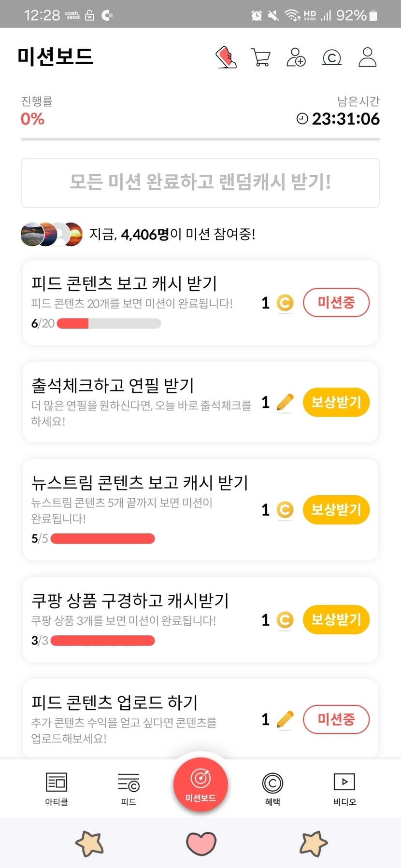Open the shopping cart icon

261,57
